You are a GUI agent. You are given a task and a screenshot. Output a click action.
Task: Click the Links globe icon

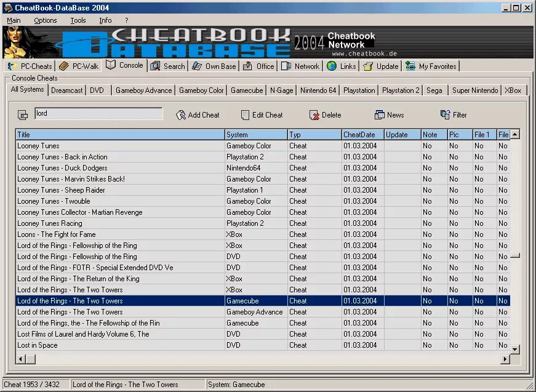pos(332,66)
